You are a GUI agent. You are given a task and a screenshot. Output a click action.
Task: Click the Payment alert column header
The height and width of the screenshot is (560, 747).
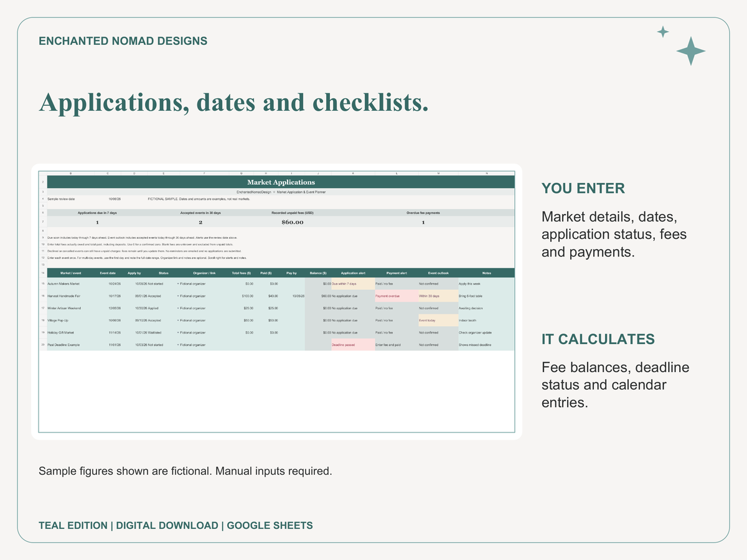click(x=397, y=273)
